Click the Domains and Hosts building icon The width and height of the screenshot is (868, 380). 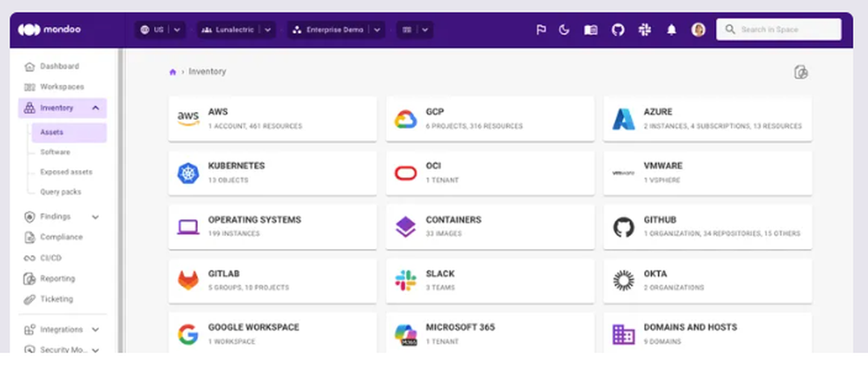[623, 335]
